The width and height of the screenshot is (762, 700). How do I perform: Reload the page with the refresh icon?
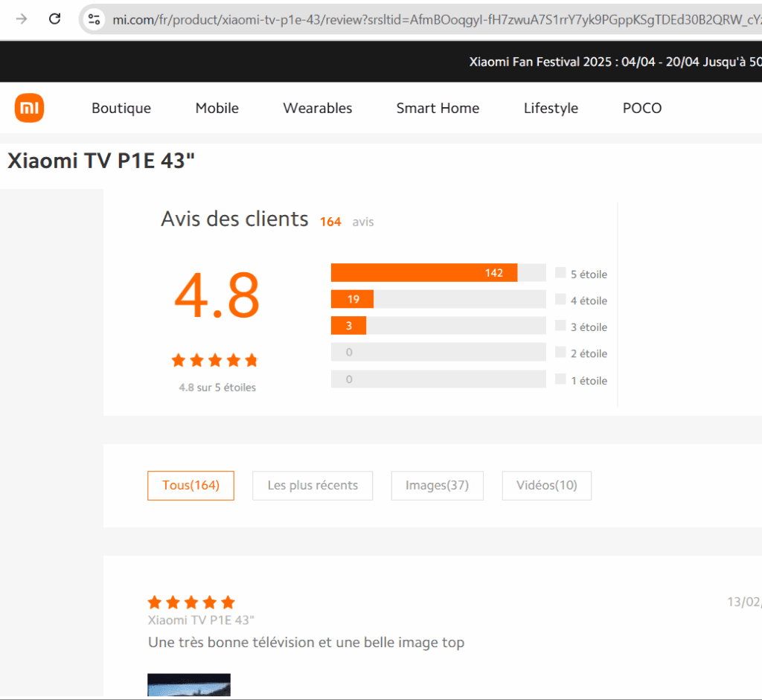[x=55, y=19]
